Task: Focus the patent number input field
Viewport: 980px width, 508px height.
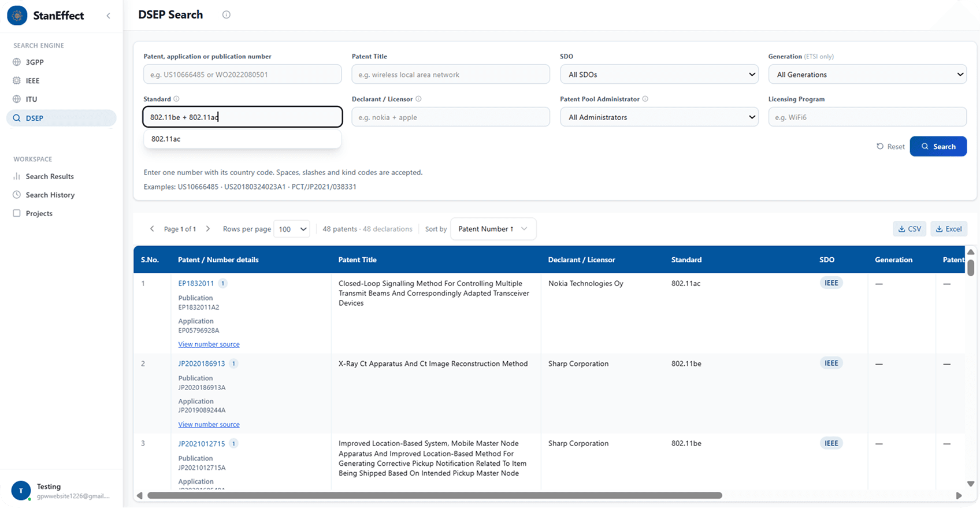Action: pyautogui.click(x=243, y=74)
